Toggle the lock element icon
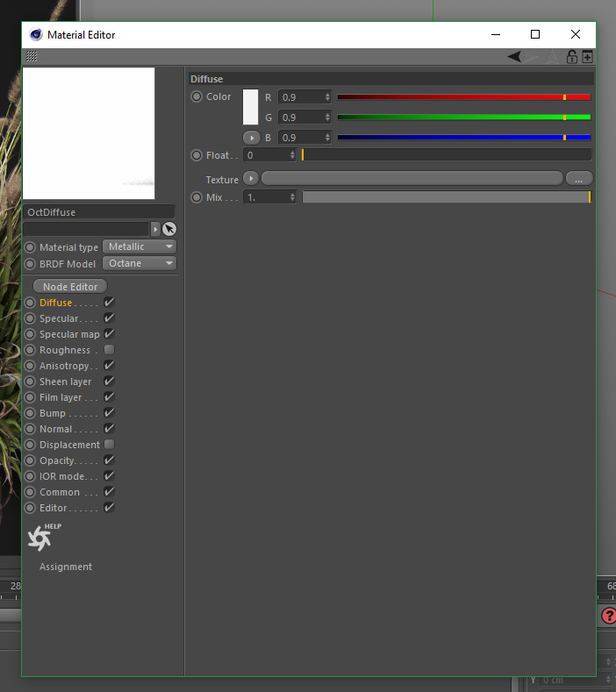Screen dimensions: 616x692 (x=572, y=56)
